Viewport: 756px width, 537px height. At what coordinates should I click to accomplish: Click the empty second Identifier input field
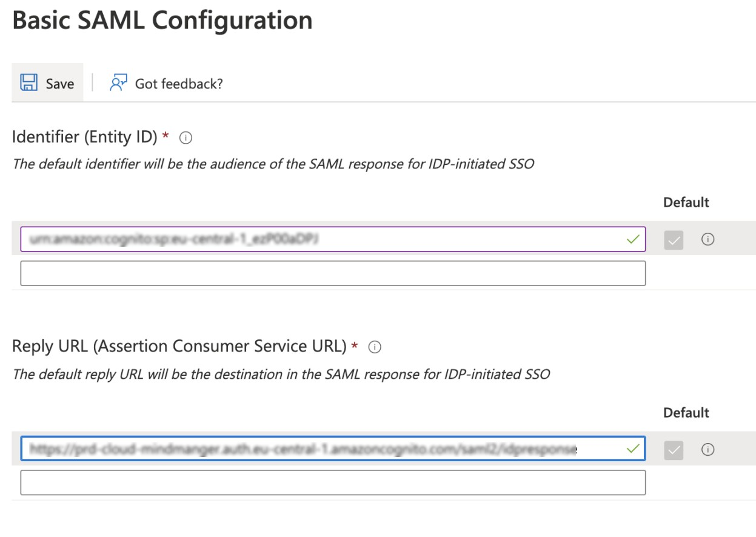pyautogui.click(x=332, y=273)
